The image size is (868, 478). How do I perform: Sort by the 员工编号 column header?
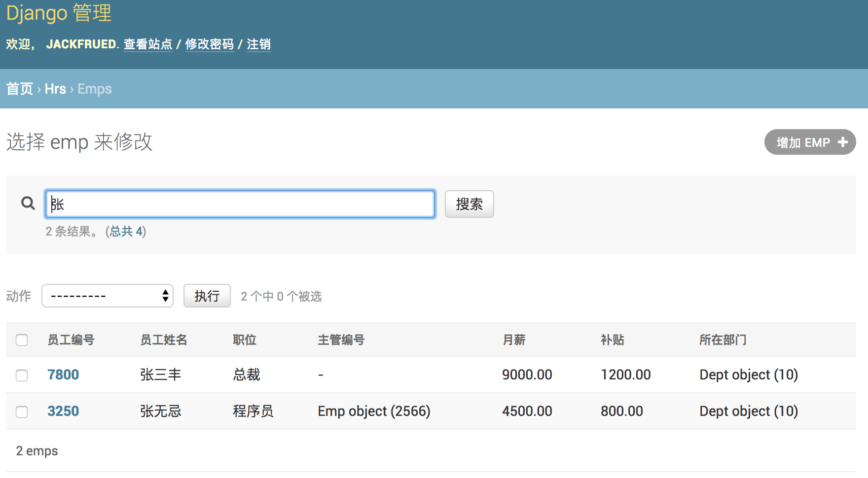71,340
